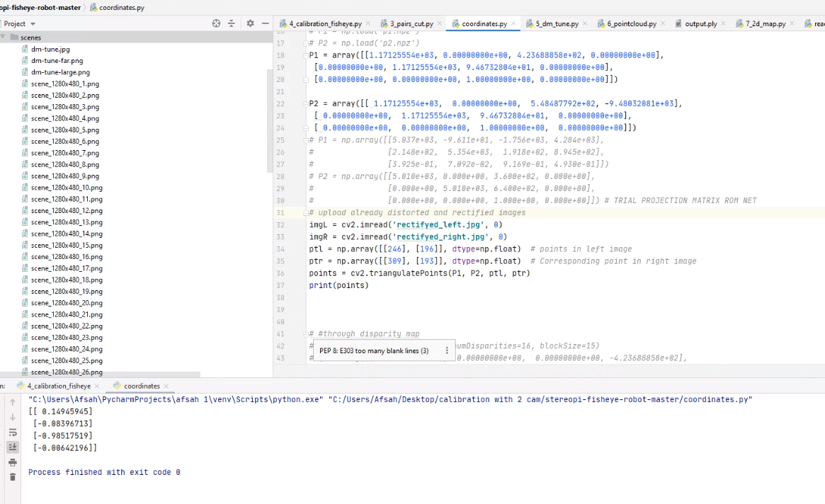This screenshot has height=504, width=825.
Task: Collapse all in the Project panel
Action: [x=231, y=23]
